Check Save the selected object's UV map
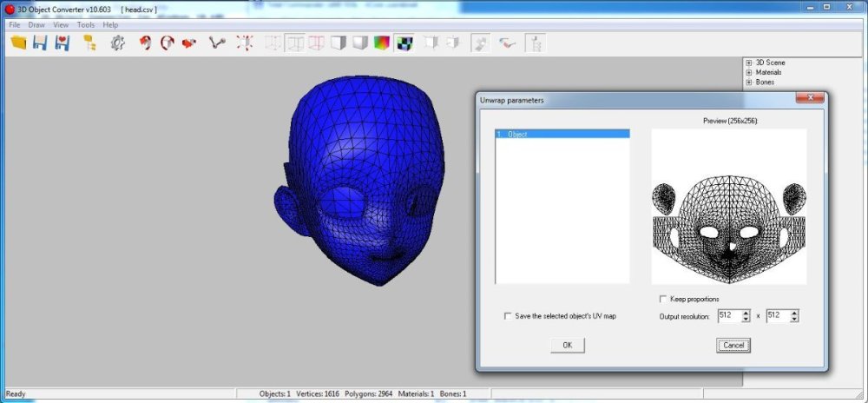 click(x=508, y=316)
